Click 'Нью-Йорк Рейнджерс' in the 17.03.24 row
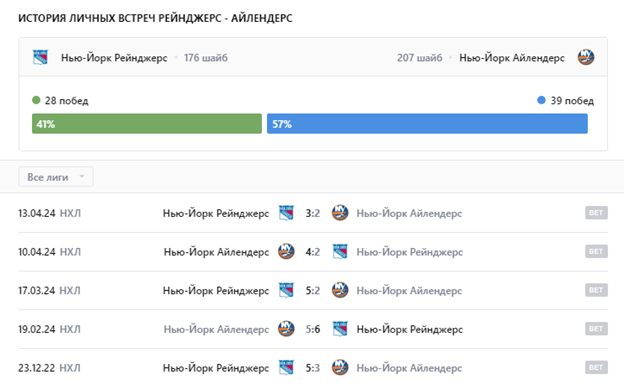Image resolution: width=624 pixels, height=385 pixels. [216, 291]
